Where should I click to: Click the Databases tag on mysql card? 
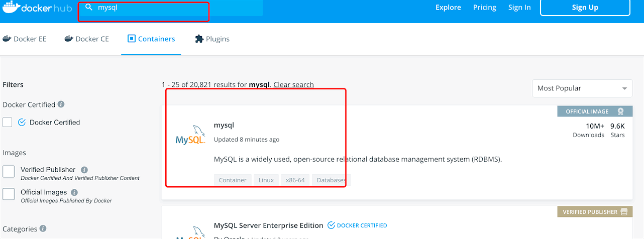click(x=331, y=180)
